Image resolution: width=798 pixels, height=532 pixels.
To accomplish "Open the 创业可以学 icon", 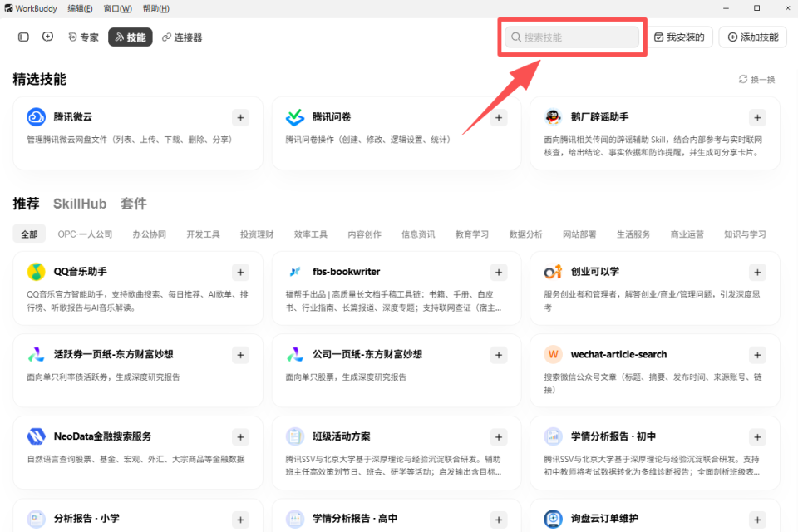I will (554, 272).
